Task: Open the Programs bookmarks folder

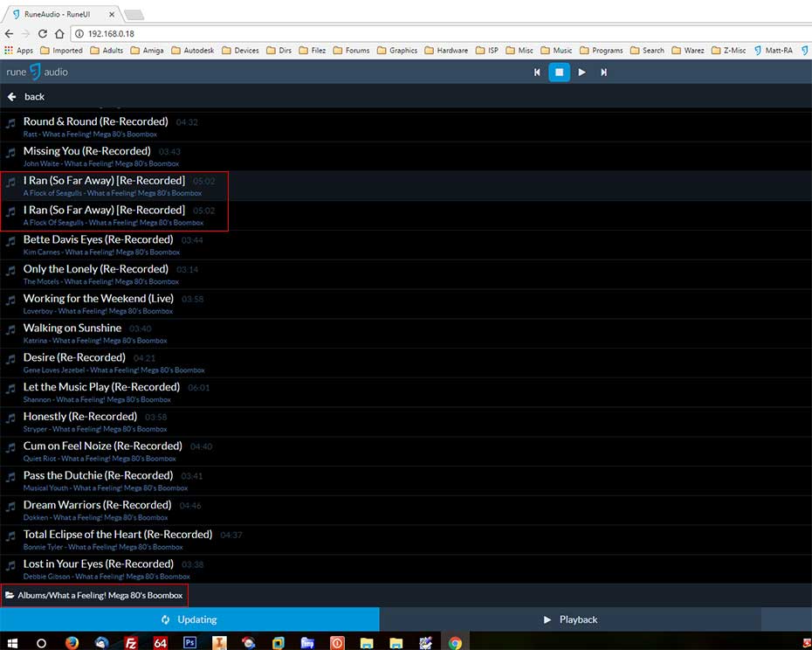Action: click(x=602, y=51)
